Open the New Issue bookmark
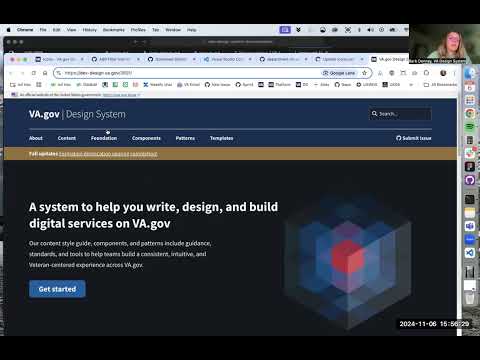This screenshot has height=360, width=480. pos(217,85)
